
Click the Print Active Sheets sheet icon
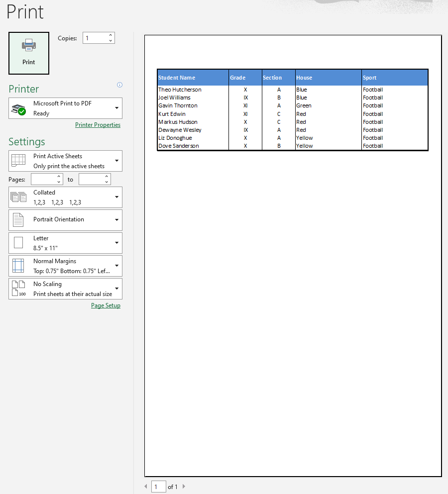18,160
